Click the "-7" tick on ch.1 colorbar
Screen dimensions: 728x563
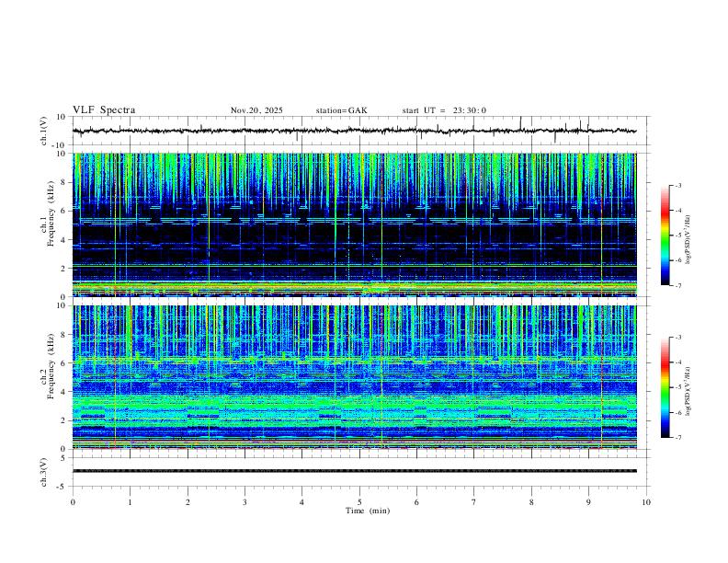[677, 285]
